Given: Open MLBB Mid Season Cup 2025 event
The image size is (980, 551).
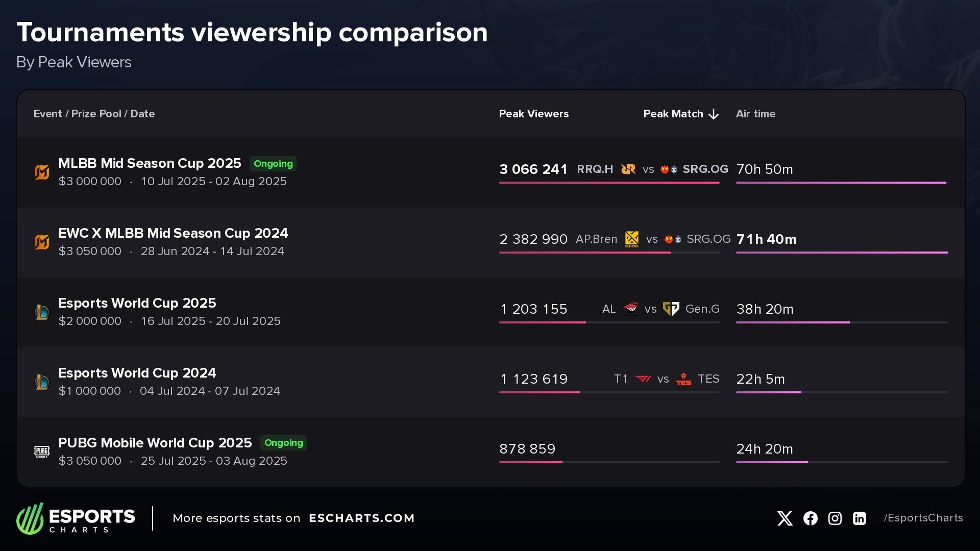Looking at the screenshot, I should 150,163.
